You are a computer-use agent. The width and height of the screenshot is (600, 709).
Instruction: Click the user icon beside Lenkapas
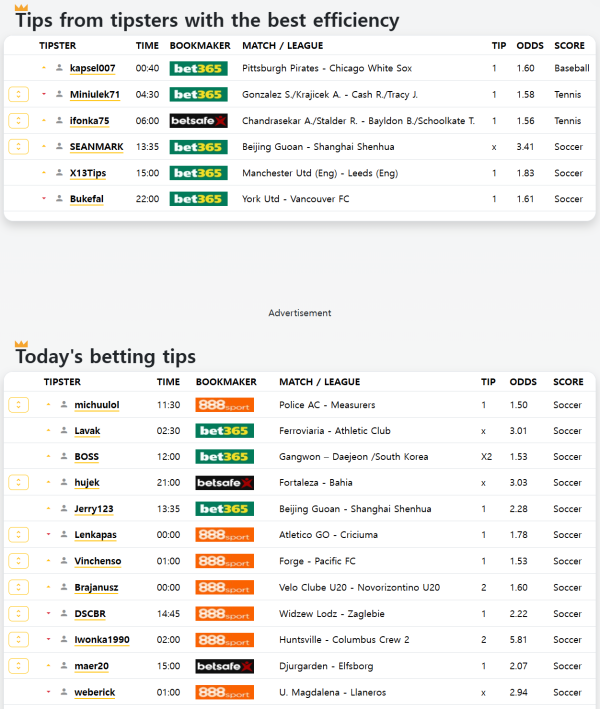coord(64,535)
